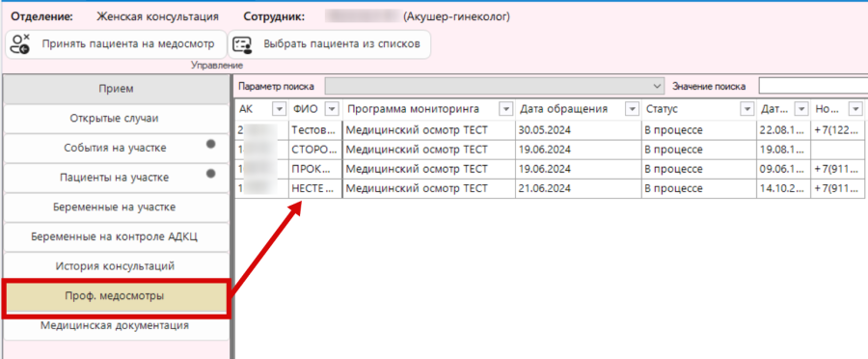This screenshot has height=359, width=868.
Task: Open Открытые случаи section
Action: pos(117,119)
